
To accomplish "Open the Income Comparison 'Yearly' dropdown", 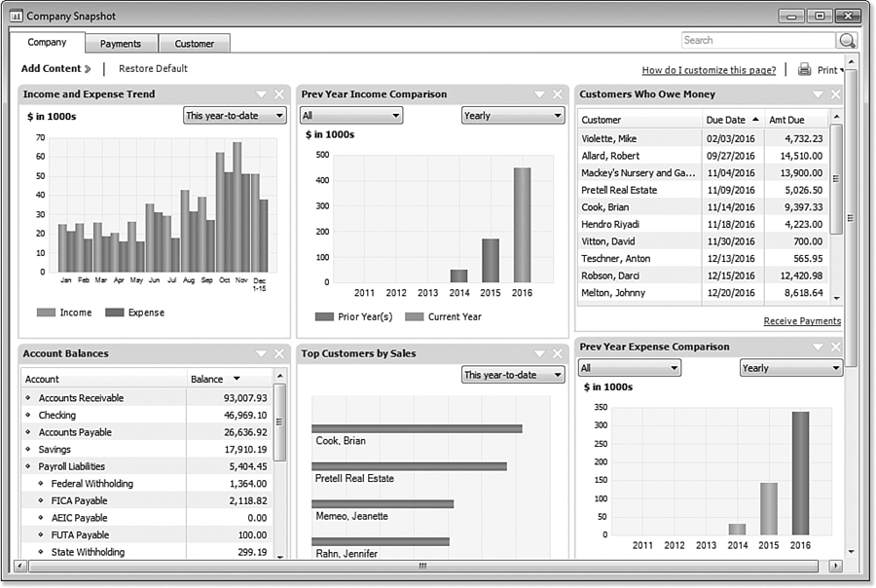I will point(512,116).
